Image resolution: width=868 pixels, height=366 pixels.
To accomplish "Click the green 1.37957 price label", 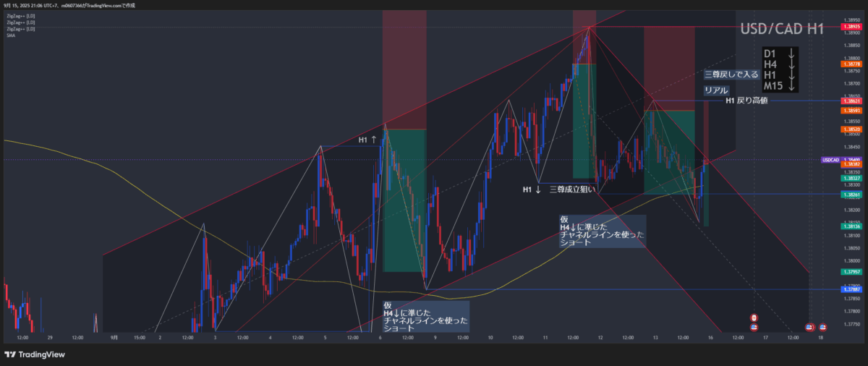I will (x=850, y=271).
